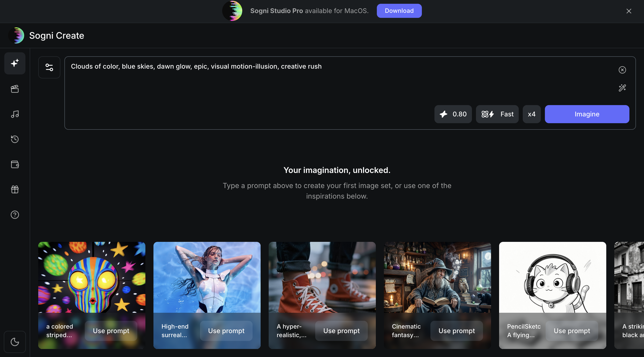Dismiss the Sogni Studio Pro banner
The height and width of the screenshot is (357, 644).
coord(628,11)
